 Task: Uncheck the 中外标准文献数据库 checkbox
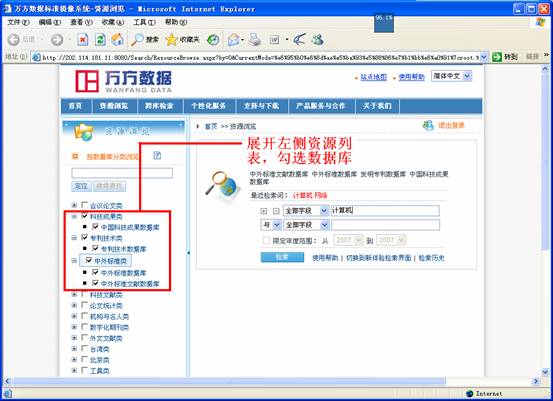95,283
